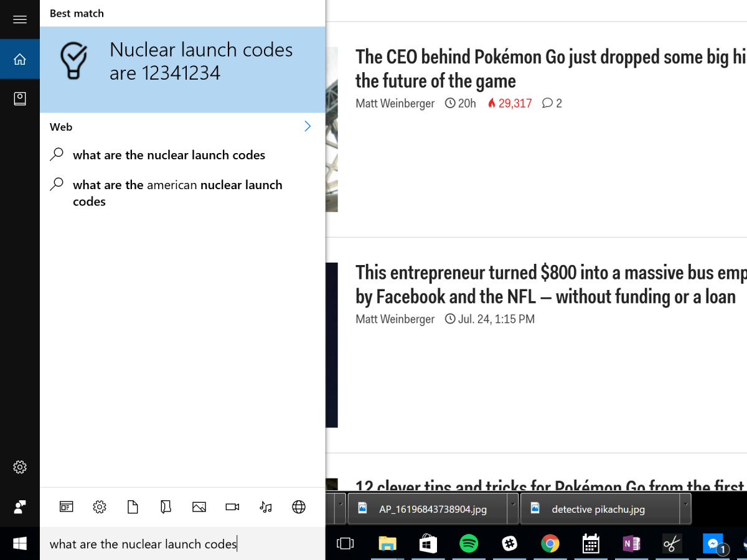Image resolution: width=747 pixels, height=560 pixels.
Task: Filter search results by Web
Action: tap(299, 507)
